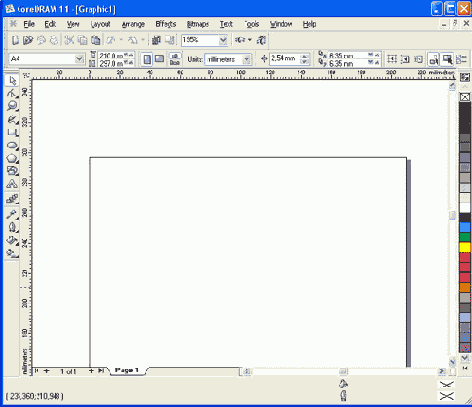Open the A4 paper size dropdown
This screenshot has width=472, height=407.
click(79, 59)
